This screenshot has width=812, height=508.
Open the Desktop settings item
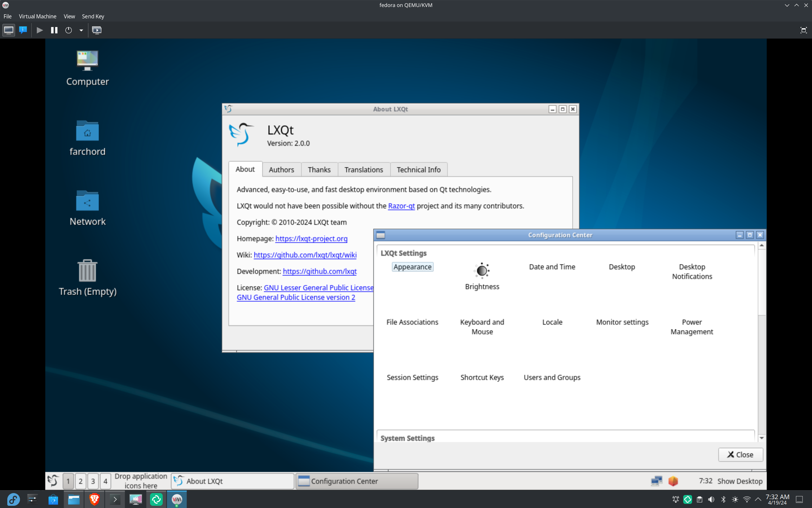(x=622, y=267)
